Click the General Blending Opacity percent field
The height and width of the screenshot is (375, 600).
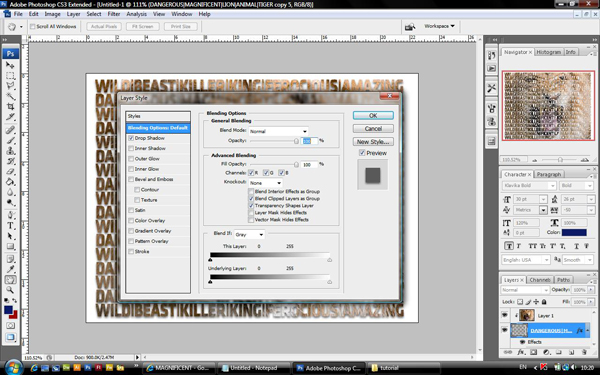click(309, 141)
